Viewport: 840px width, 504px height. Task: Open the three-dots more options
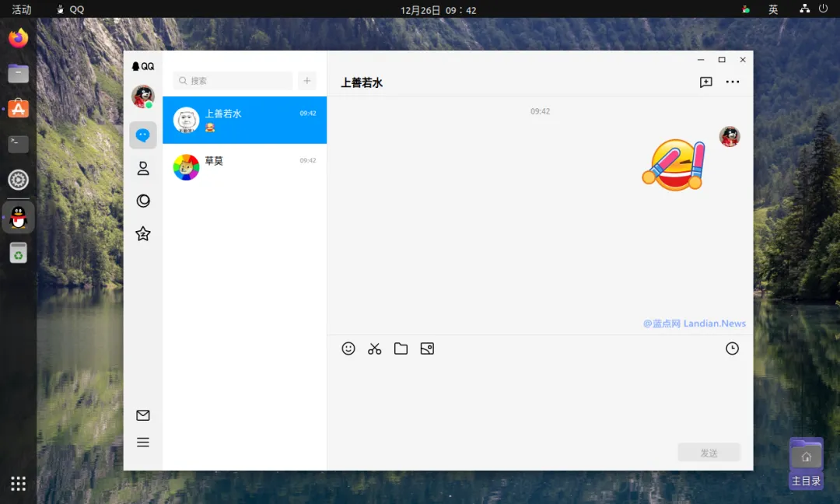tap(733, 82)
